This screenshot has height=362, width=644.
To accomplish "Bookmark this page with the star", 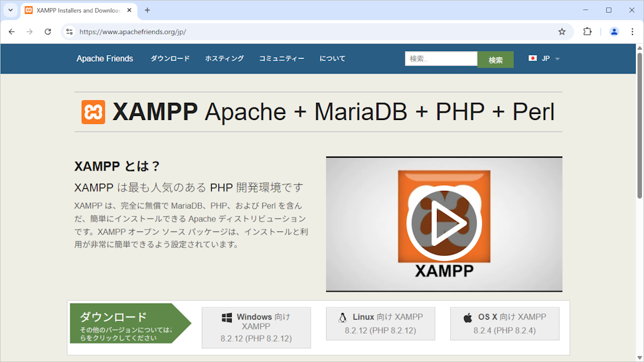I will coord(562,32).
